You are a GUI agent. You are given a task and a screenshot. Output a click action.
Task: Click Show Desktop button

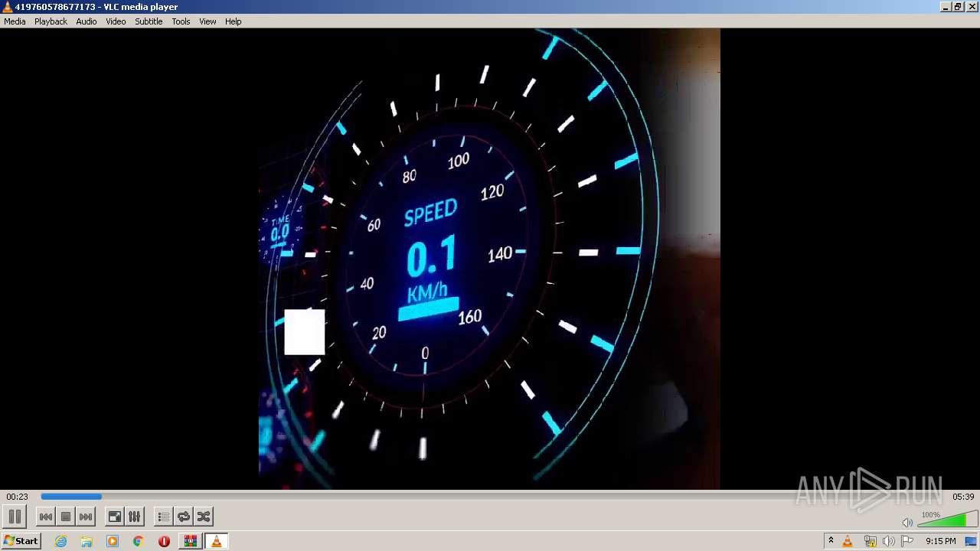pyautogui.click(x=972, y=541)
